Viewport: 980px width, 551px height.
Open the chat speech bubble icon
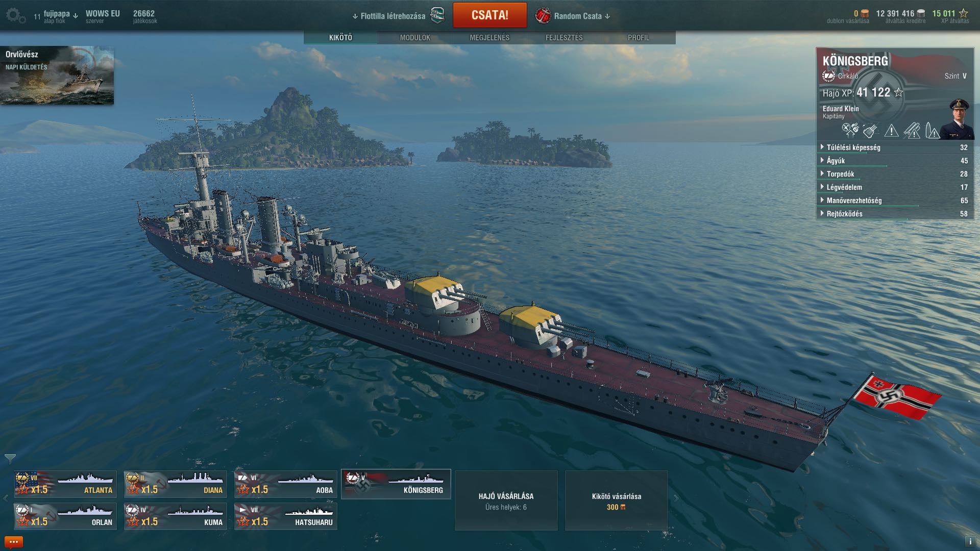tap(14, 542)
